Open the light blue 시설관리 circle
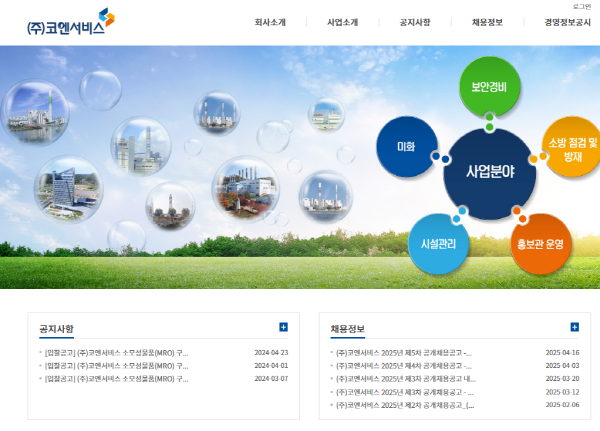The width and height of the screenshot is (600, 431). tap(438, 243)
